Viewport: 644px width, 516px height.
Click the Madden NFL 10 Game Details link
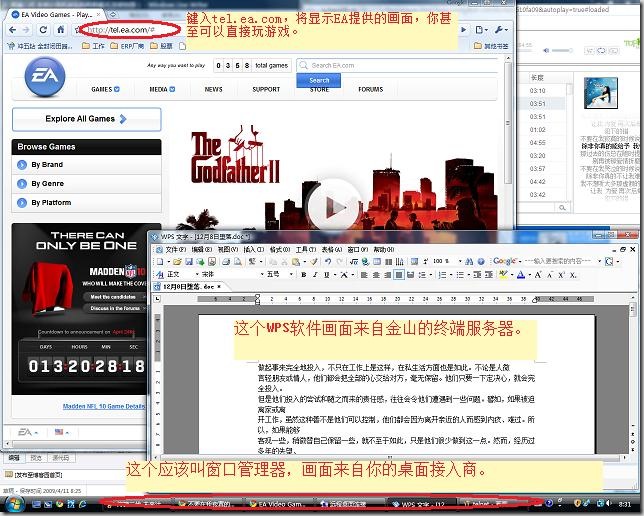[x=103, y=406]
